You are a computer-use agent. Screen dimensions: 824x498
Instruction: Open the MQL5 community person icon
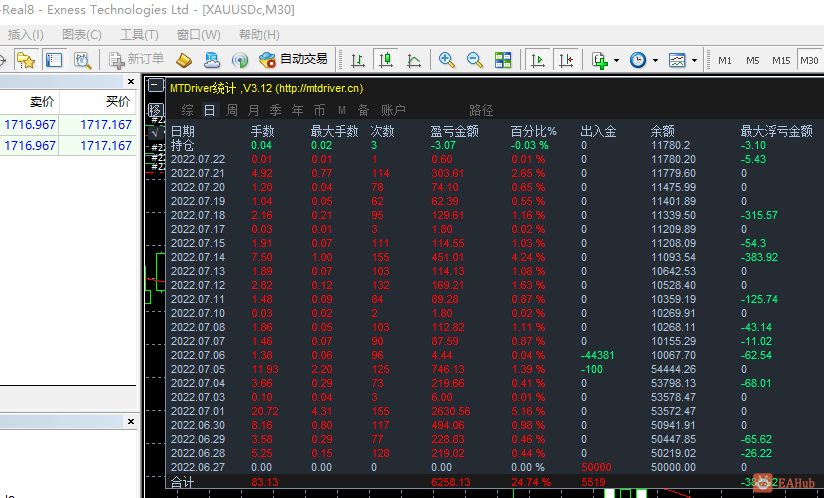click(212, 60)
